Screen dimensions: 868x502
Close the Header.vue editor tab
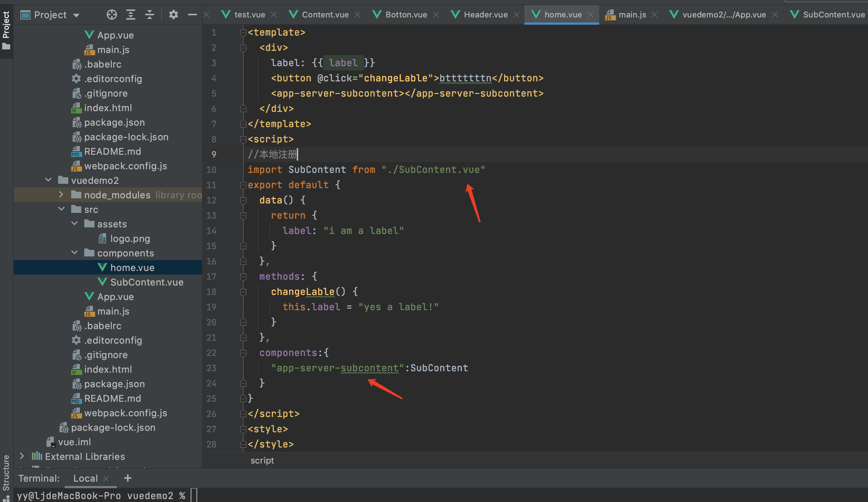(x=516, y=15)
